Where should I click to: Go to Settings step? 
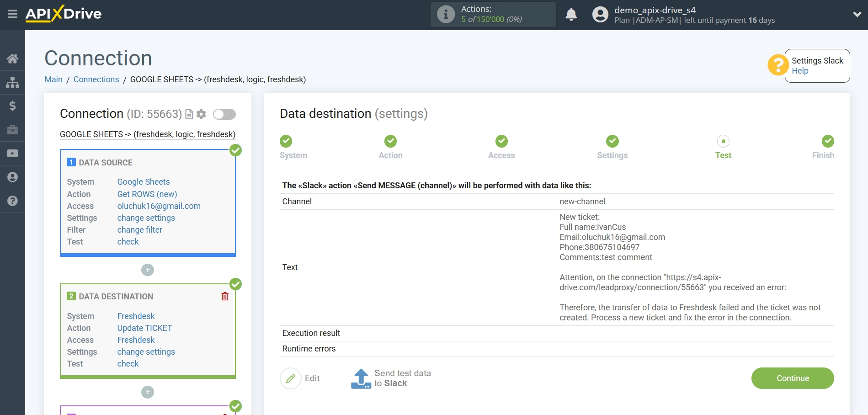612,141
